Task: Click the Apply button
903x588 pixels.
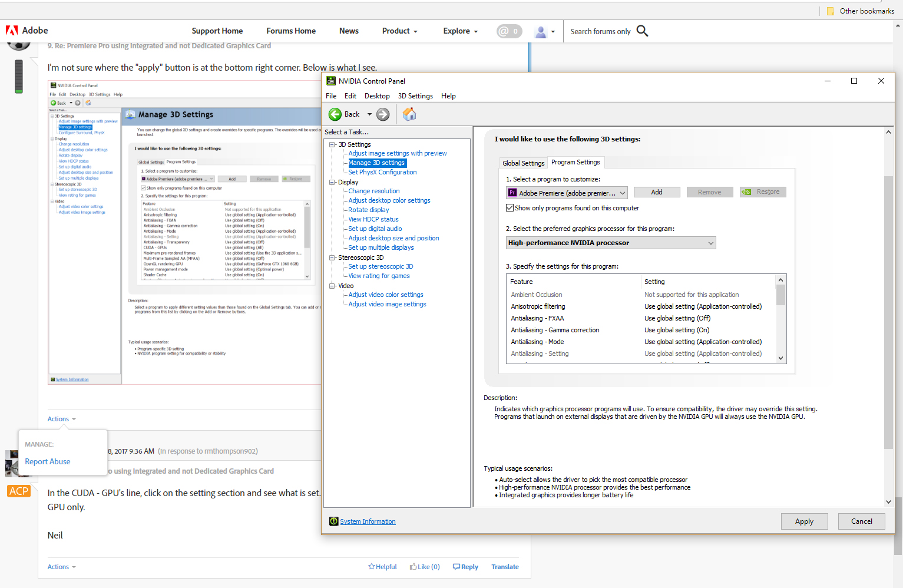Action: (x=804, y=521)
